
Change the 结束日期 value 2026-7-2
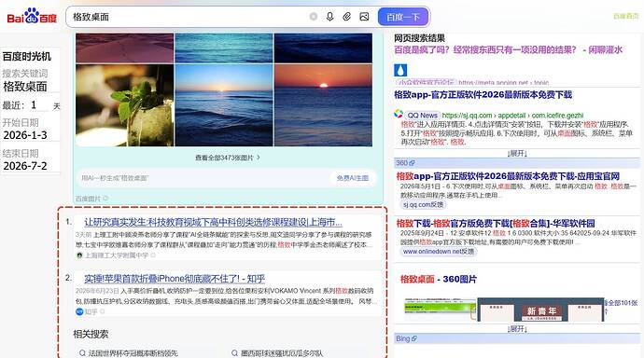[x=31, y=166]
